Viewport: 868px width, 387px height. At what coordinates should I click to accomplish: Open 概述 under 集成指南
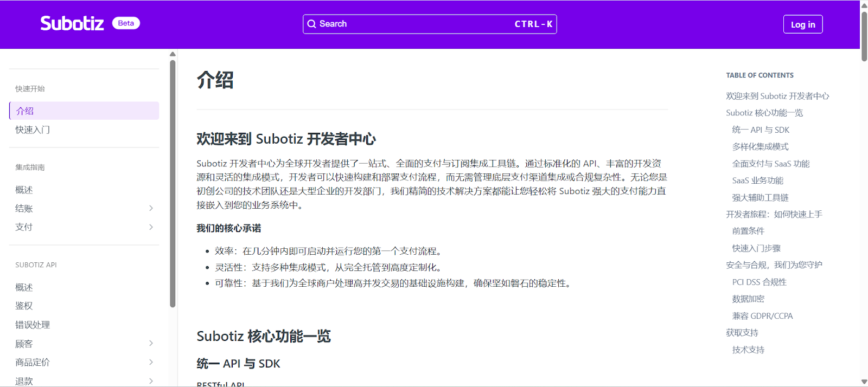24,190
